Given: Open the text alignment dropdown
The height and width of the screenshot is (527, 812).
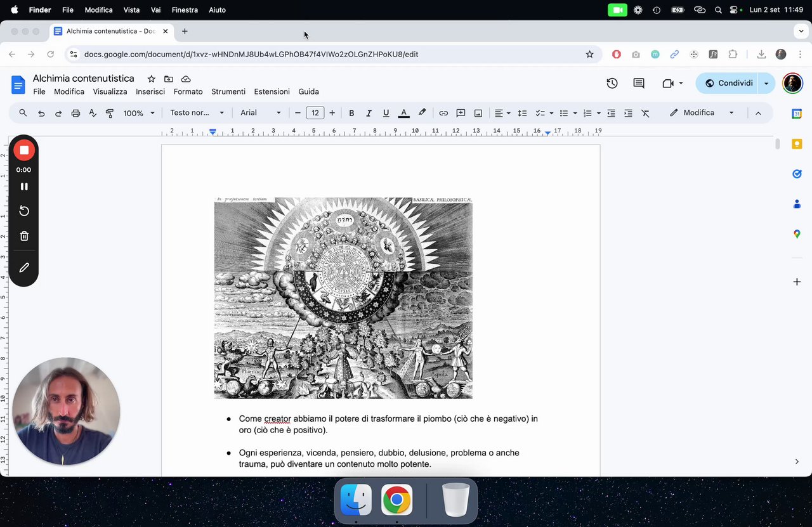Looking at the screenshot, I should click(502, 113).
